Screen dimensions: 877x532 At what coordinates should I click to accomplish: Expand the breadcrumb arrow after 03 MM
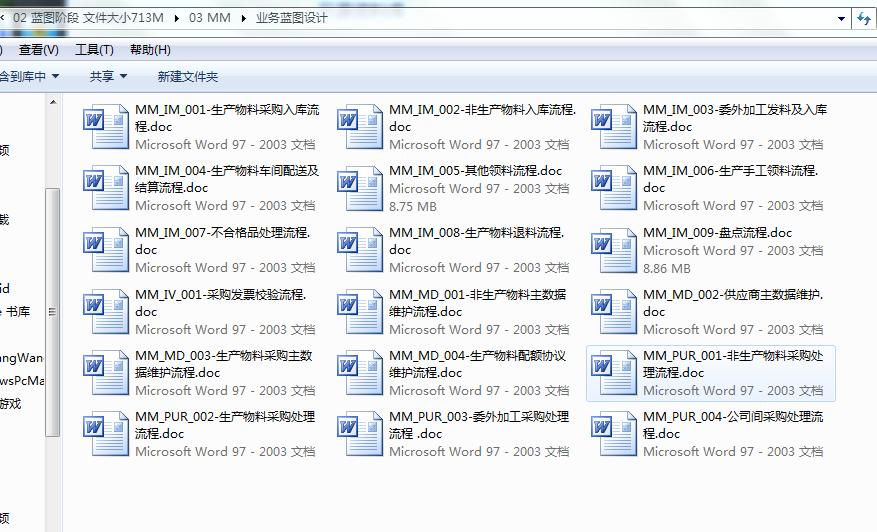(x=244, y=18)
